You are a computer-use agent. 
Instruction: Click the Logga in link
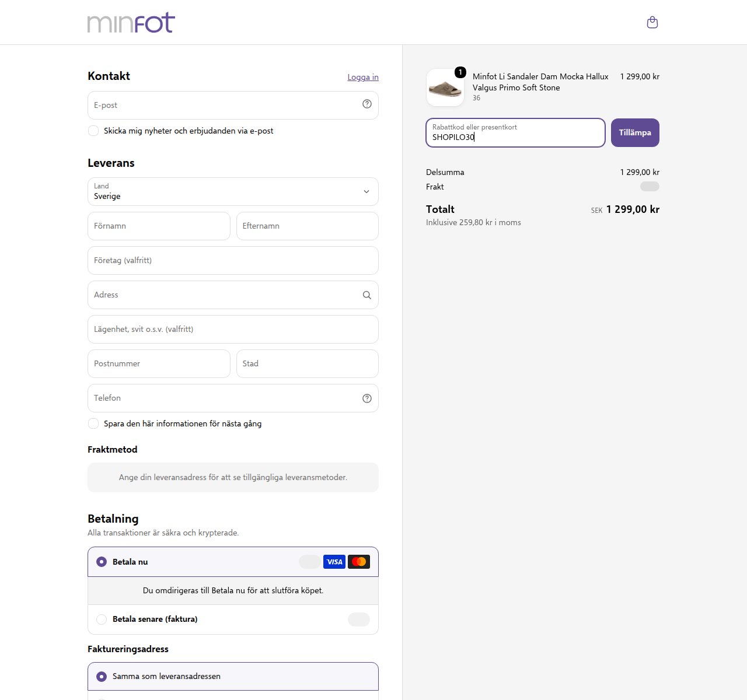[x=363, y=77]
